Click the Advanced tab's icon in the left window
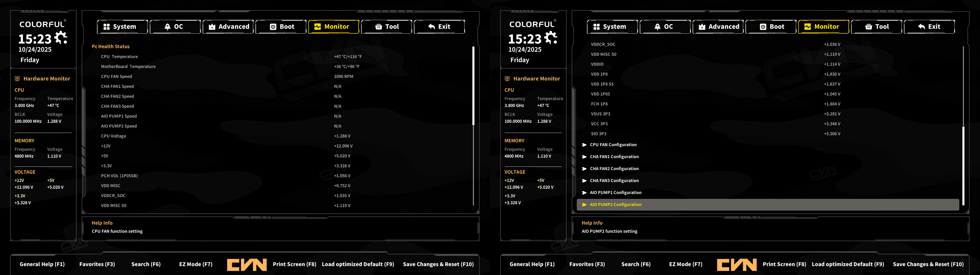 212,26
